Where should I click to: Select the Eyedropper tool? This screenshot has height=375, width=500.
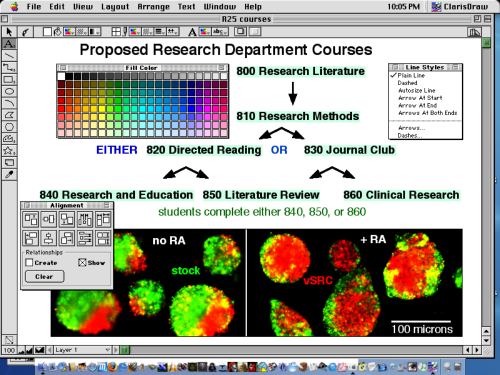[9, 174]
